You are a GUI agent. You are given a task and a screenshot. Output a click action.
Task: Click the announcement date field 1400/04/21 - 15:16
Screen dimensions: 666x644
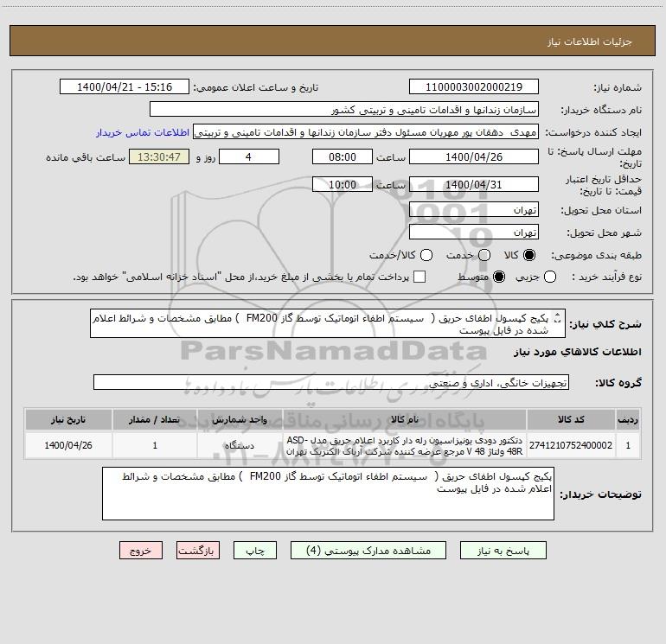point(125,86)
